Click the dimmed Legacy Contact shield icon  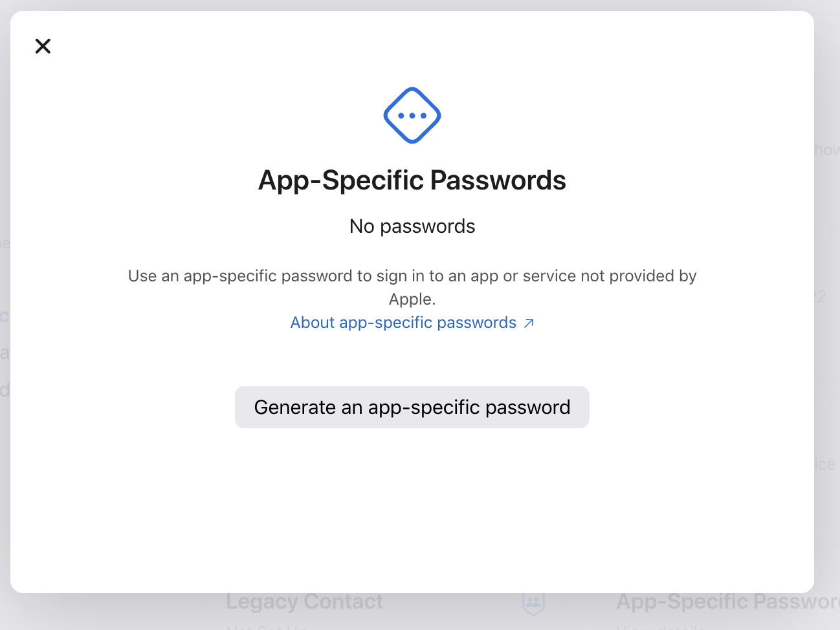tap(533, 603)
